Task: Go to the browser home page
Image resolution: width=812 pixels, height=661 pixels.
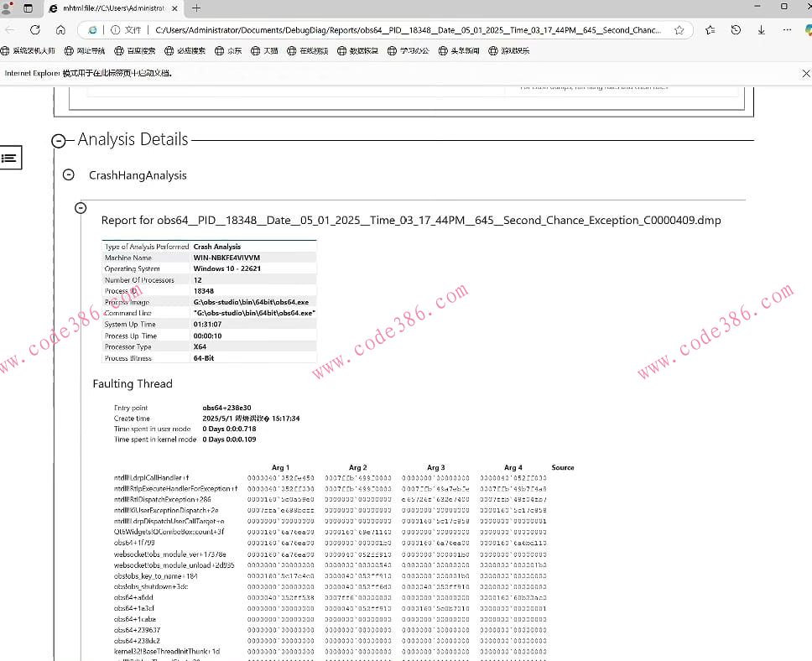Action: point(61,29)
